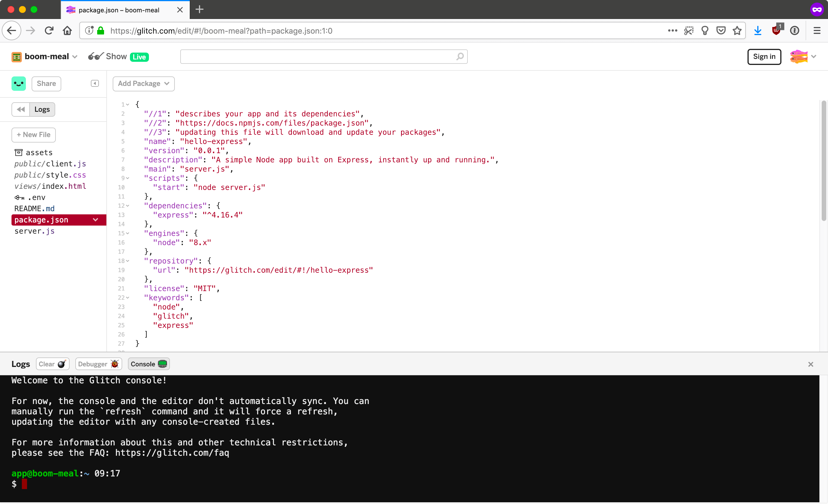Click the Share button

(46, 84)
